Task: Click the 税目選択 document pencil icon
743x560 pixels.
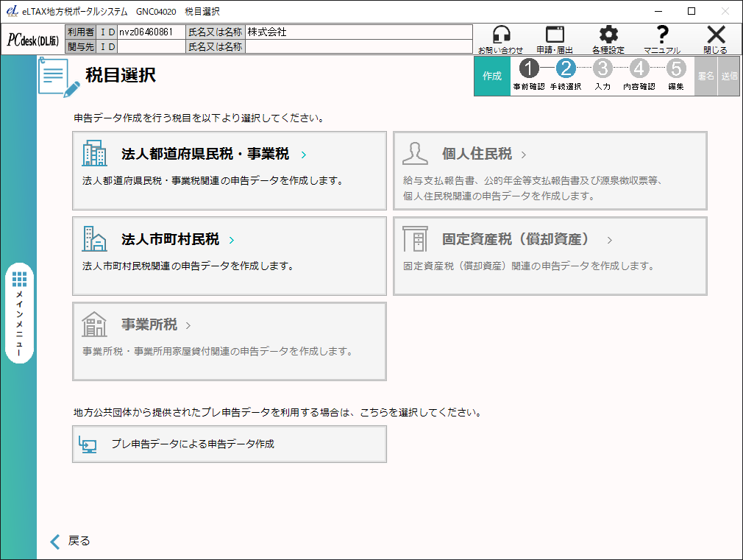Action: [x=58, y=77]
